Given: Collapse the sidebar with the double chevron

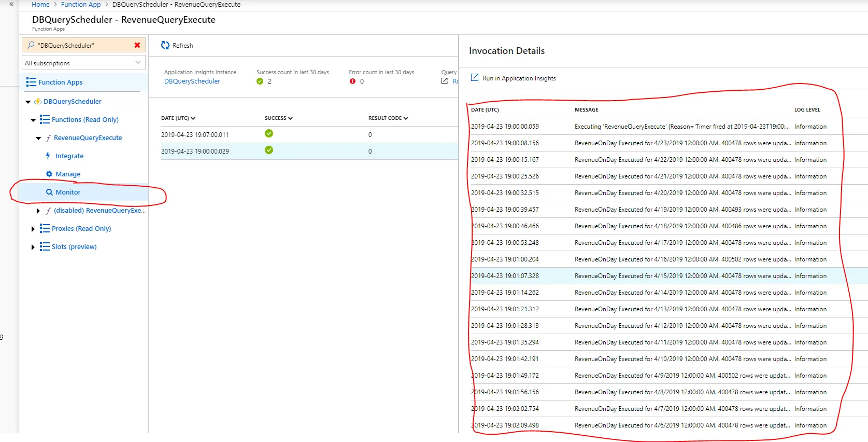Looking at the screenshot, I should pos(11,4).
